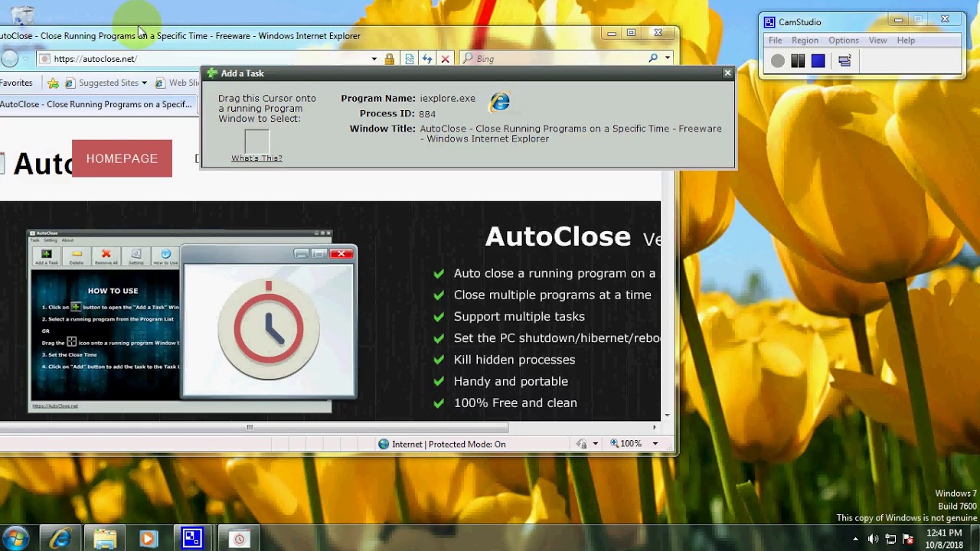Open privacy icon dropdown in status bar
Screen dimensions: 980x551
pyautogui.click(x=595, y=444)
